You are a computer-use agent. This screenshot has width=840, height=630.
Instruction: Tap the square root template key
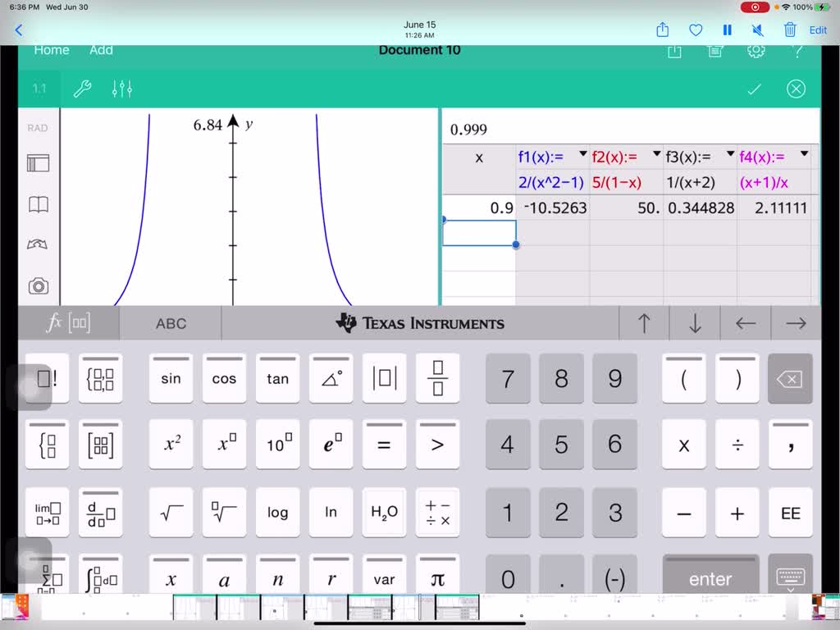point(170,512)
